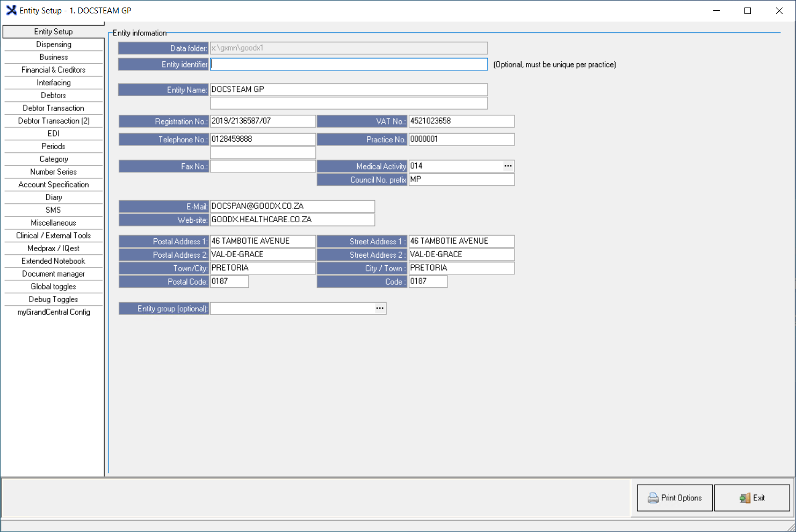The image size is (796, 532).
Task: Click the street Code field
Action: [x=428, y=281]
